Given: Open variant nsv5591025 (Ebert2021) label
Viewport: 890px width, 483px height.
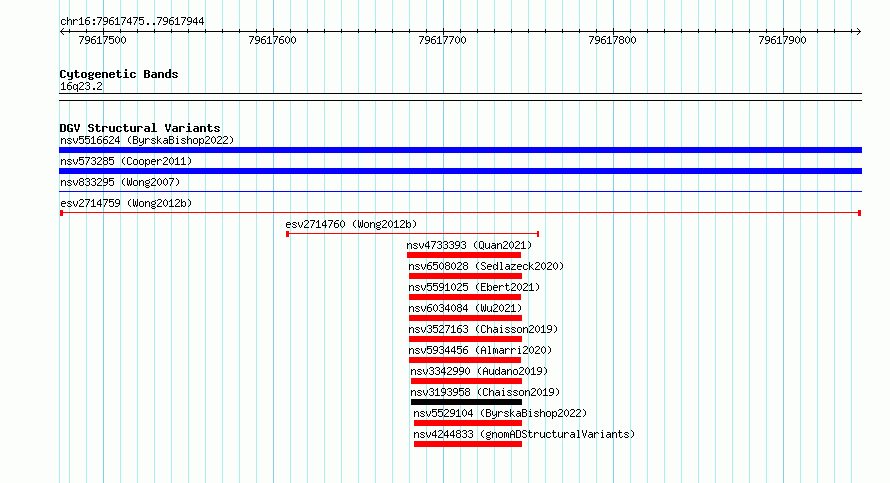Looking at the screenshot, I should click(x=474, y=287).
